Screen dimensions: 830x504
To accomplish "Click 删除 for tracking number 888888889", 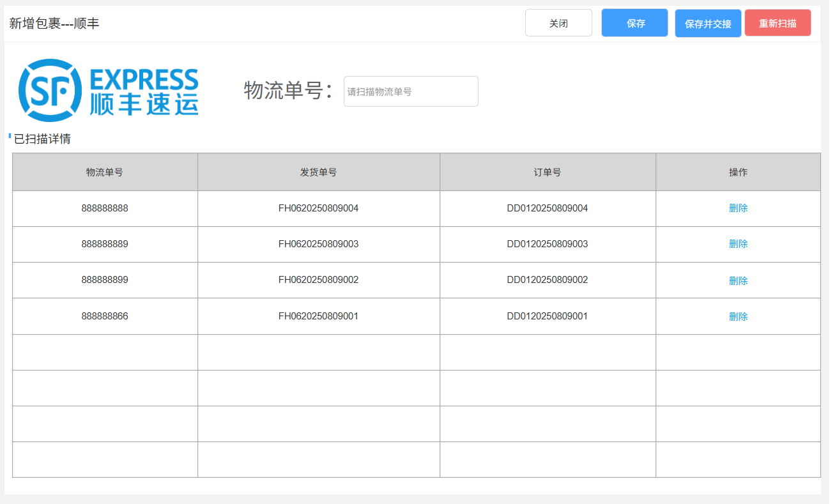I will click(738, 244).
